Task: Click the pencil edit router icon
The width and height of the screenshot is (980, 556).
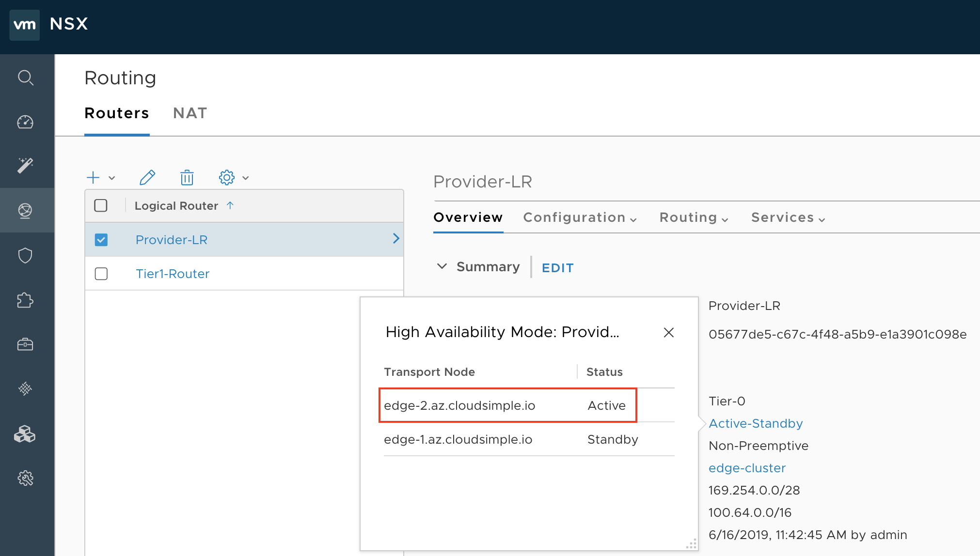Action: click(147, 178)
